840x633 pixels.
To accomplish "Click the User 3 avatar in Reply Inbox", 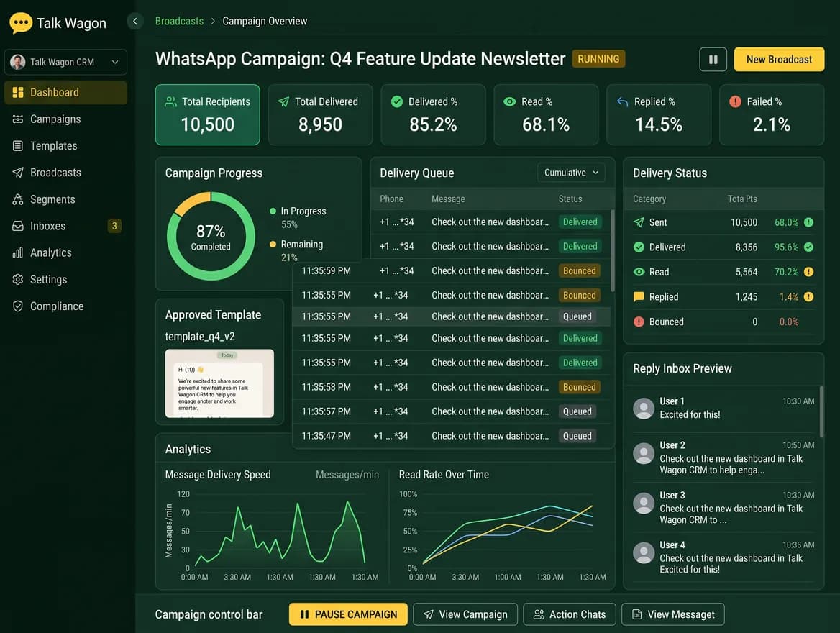I will pyautogui.click(x=644, y=504).
